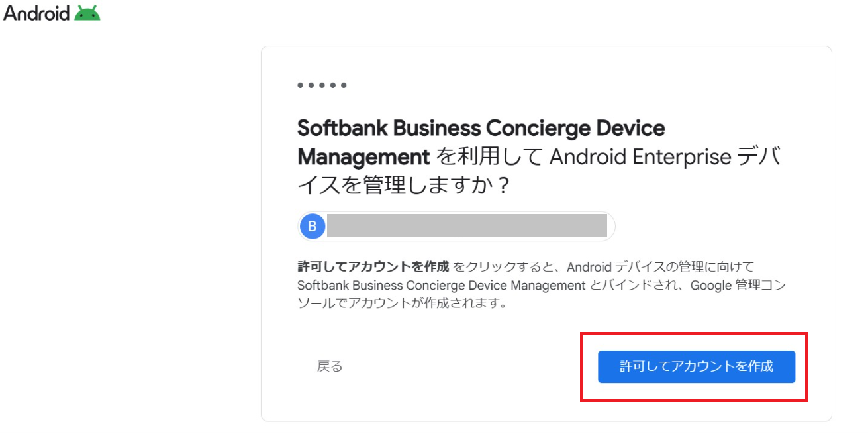Select the grayed-out account email chip
Viewport: 868px width, 442px height.
pos(466,226)
